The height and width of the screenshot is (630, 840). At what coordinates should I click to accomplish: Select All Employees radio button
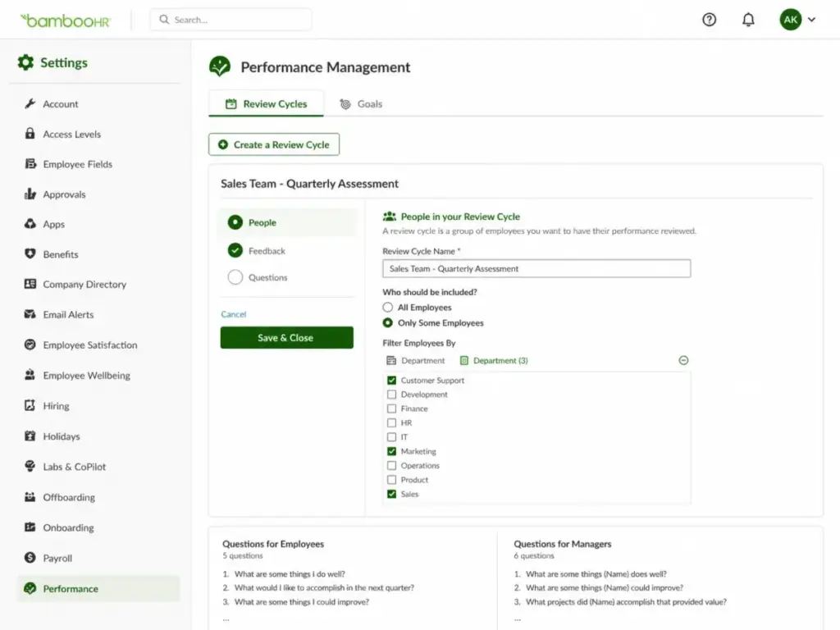pyautogui.click(x=387, y=307)
